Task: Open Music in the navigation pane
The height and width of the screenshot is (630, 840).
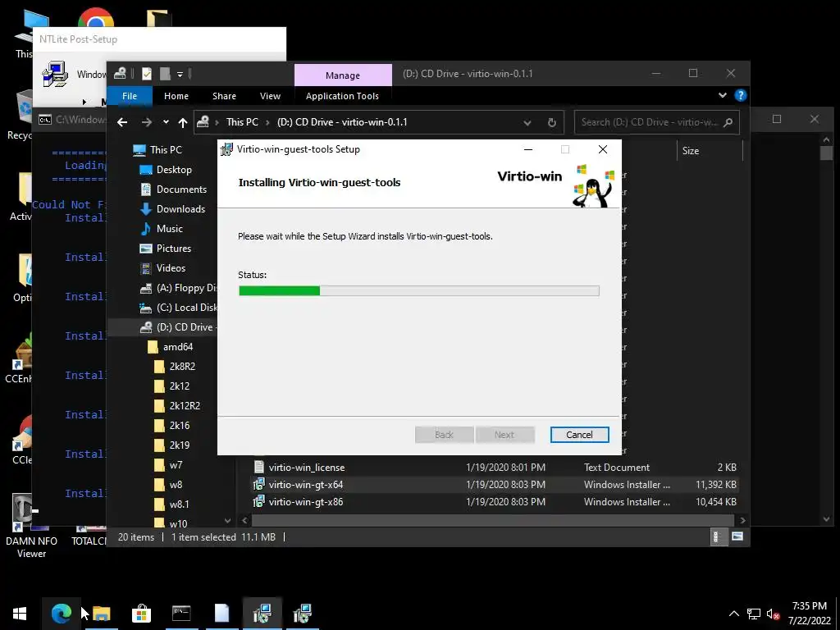Action: 169,229
